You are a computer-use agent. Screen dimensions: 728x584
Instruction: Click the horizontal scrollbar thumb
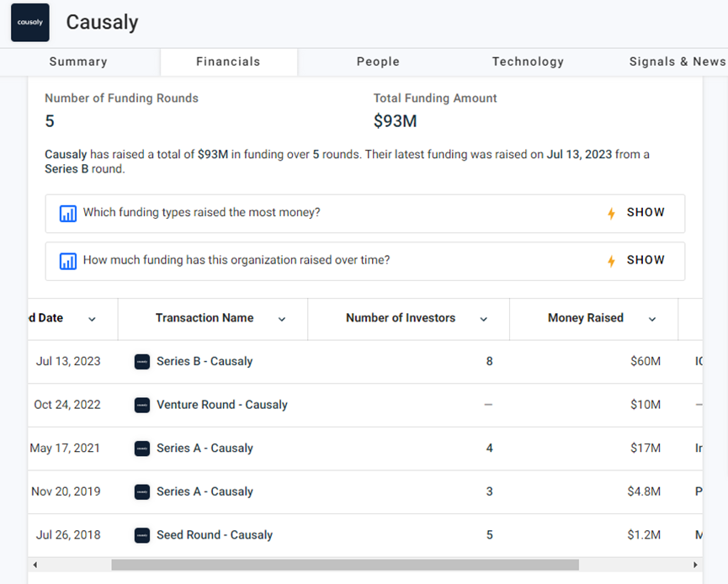click(x=345, y=565)
